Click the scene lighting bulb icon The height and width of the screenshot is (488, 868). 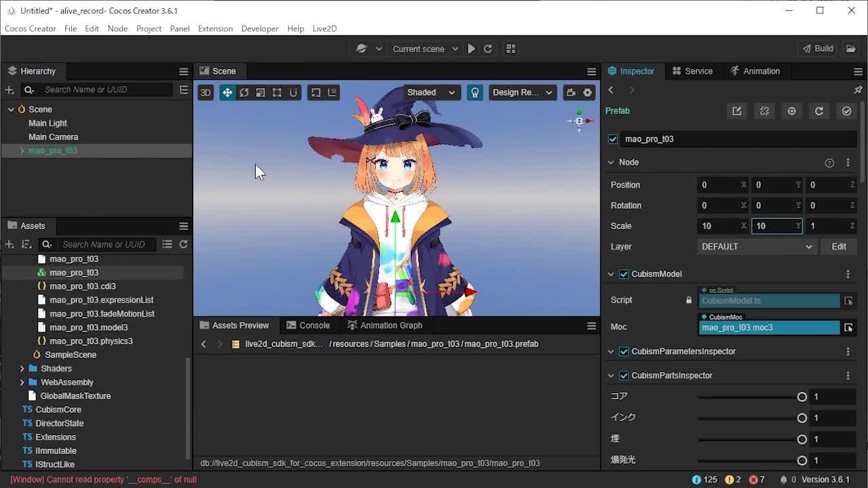(x=475, y=92)
